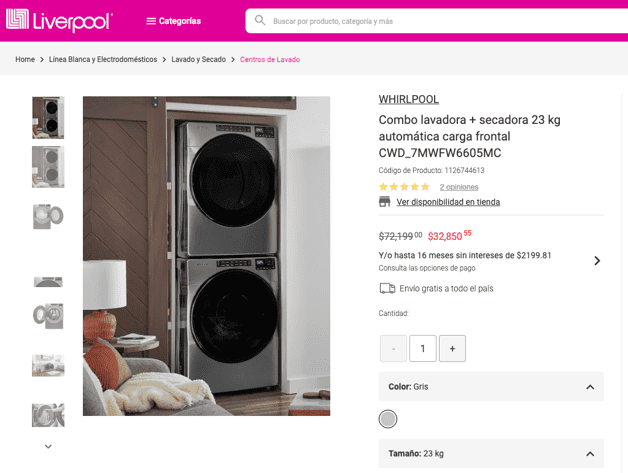Open Ver disponibilidad en tienda

click(x=448, y=202)
